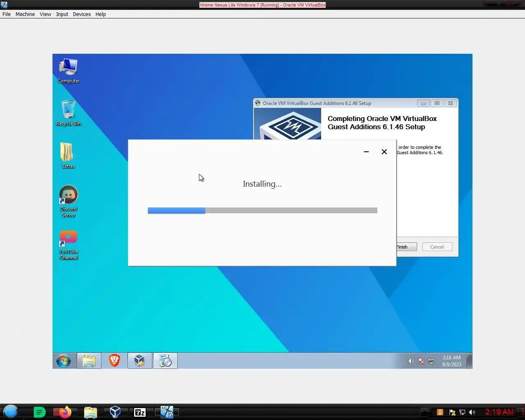This screenshot has height=420, width=525.
Task: Open the YouTube Channel shortcut
Action: click(68, 245)
